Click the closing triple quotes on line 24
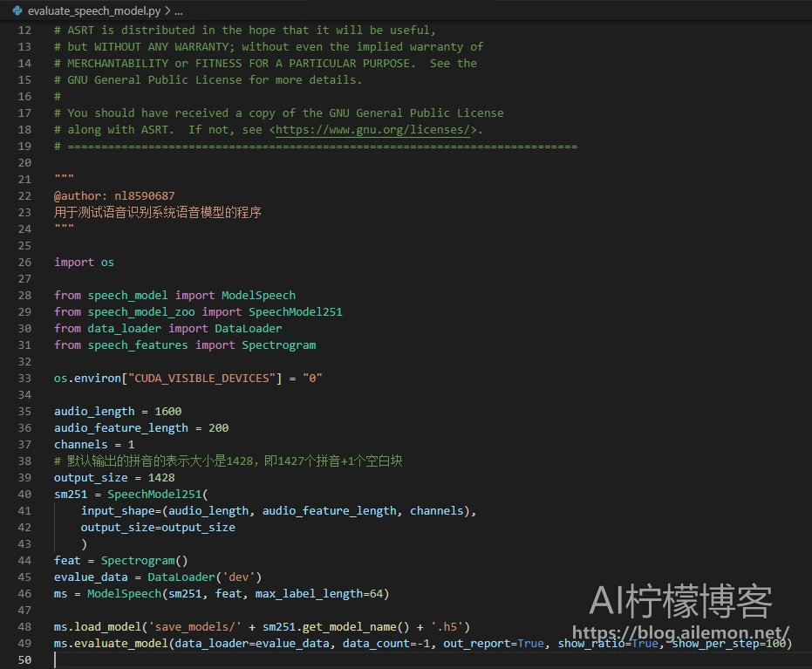This screenshot has width=812, height=669. pos(64,228)
